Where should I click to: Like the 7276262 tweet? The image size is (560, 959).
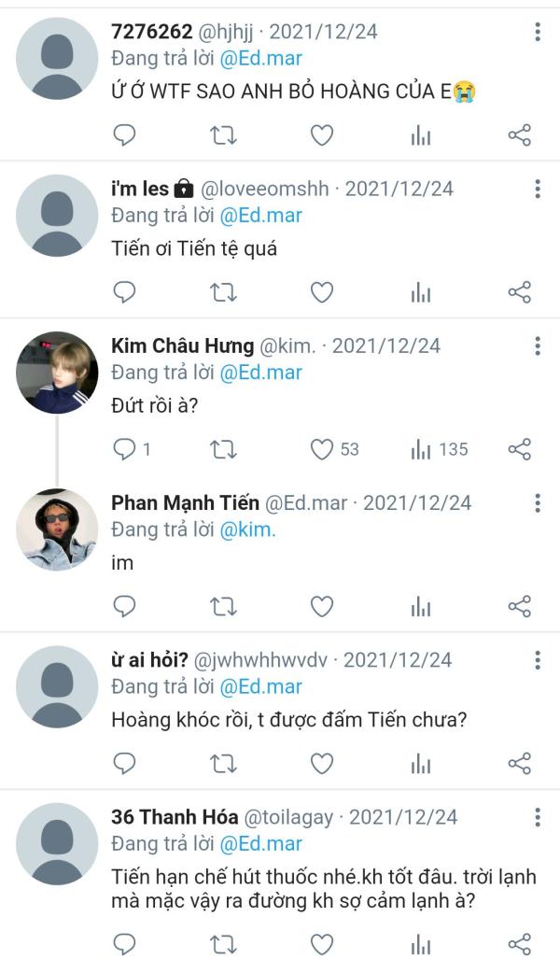tap(322, 135)
